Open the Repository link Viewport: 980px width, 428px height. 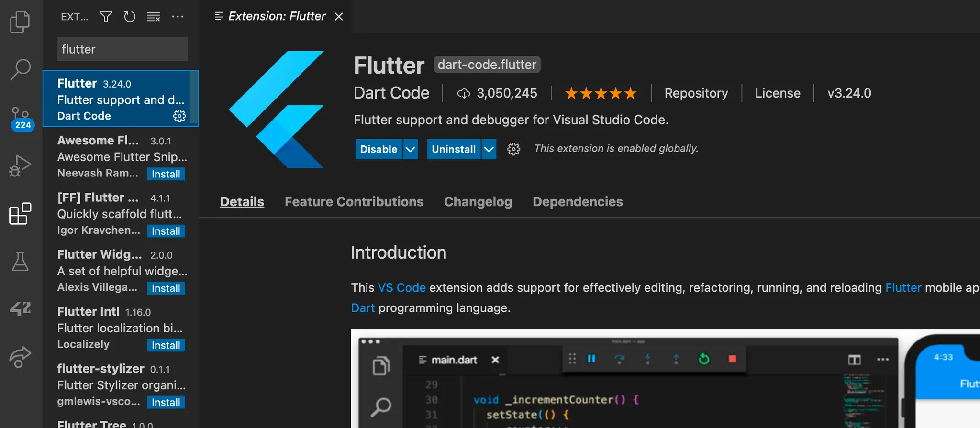pyautogui.click(x=696, y=93)
